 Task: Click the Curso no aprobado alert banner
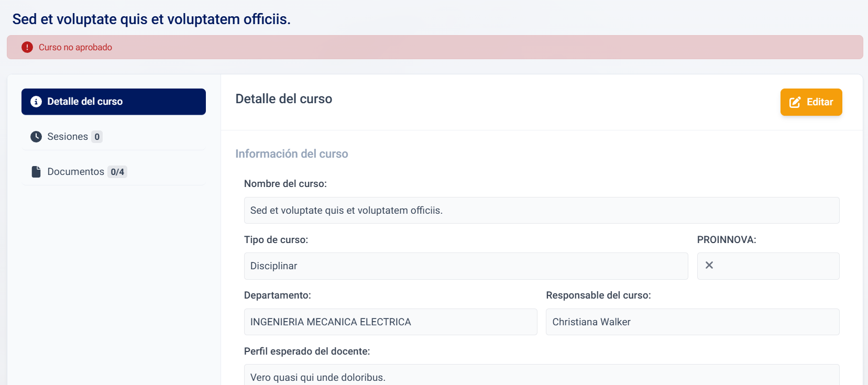(x=435, y=47)
